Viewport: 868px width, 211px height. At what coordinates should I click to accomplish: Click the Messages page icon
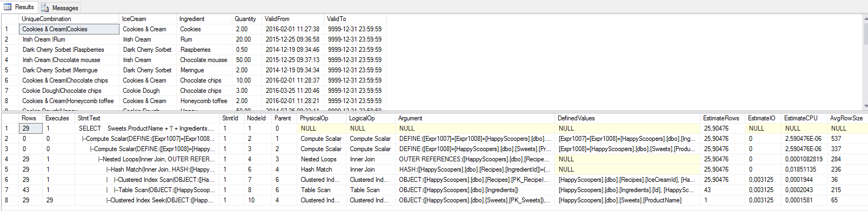pyautogui.click(x=45, y=8)
